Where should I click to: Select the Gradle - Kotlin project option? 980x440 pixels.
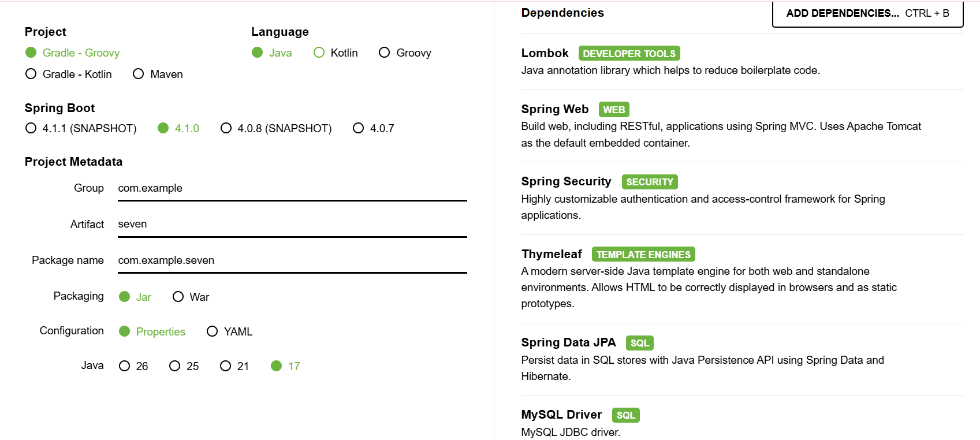pyautogui.click(x=69, y=74)
